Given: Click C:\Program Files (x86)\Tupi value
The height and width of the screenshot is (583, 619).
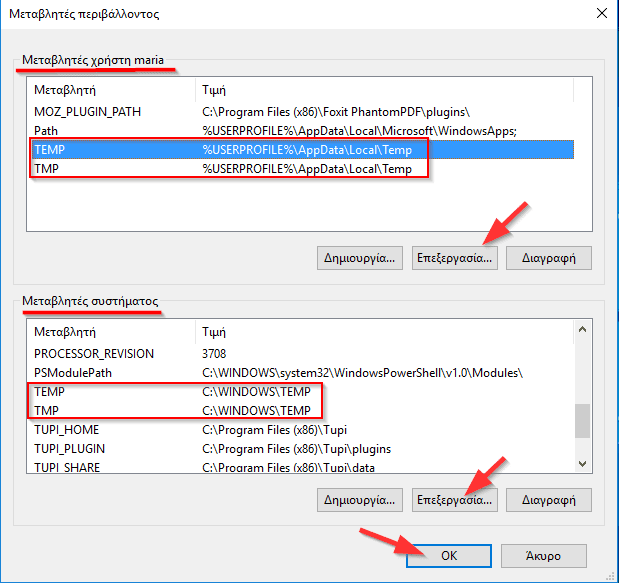Looking at the screenshot, I should point(274,429).
